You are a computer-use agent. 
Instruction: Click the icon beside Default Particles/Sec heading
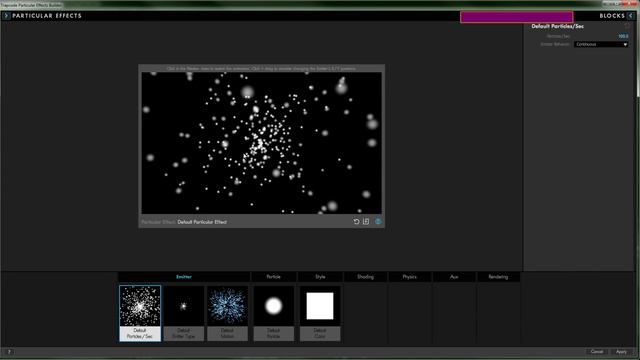tap(627, 26)
